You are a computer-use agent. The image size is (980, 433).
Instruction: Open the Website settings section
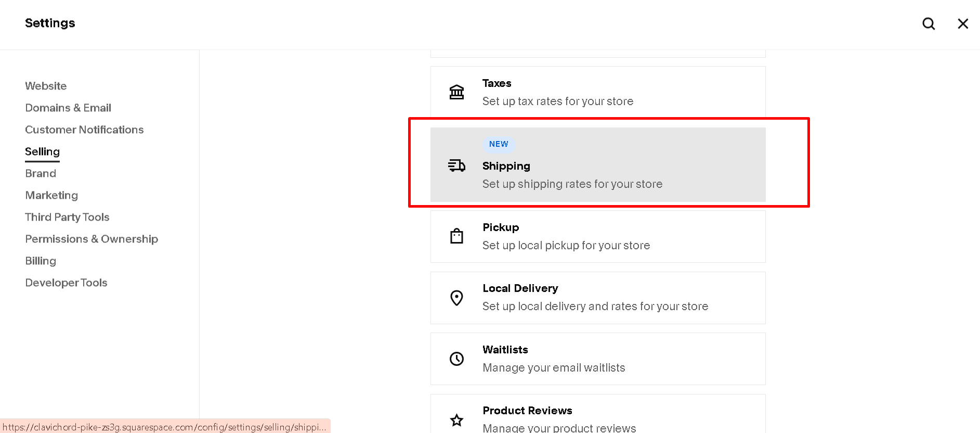point(46,86)
